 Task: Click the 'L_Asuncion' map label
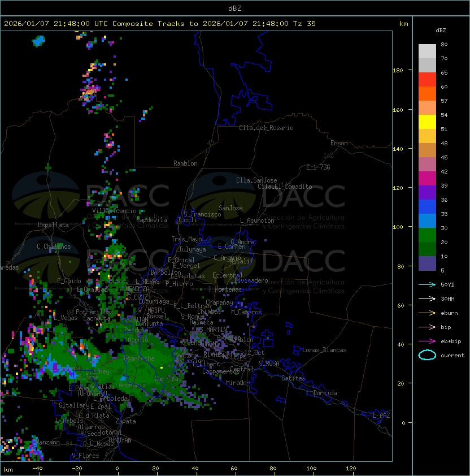pos(257,220)
